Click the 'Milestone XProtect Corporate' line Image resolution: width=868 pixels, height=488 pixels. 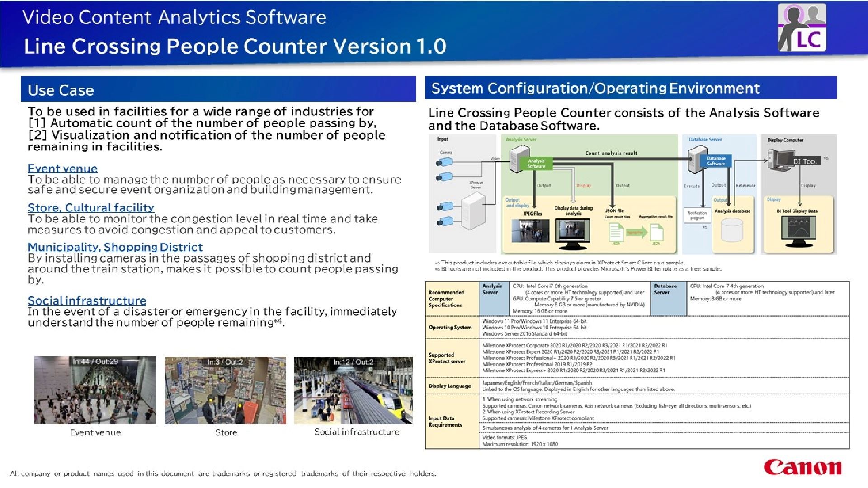tap(575, 345)
